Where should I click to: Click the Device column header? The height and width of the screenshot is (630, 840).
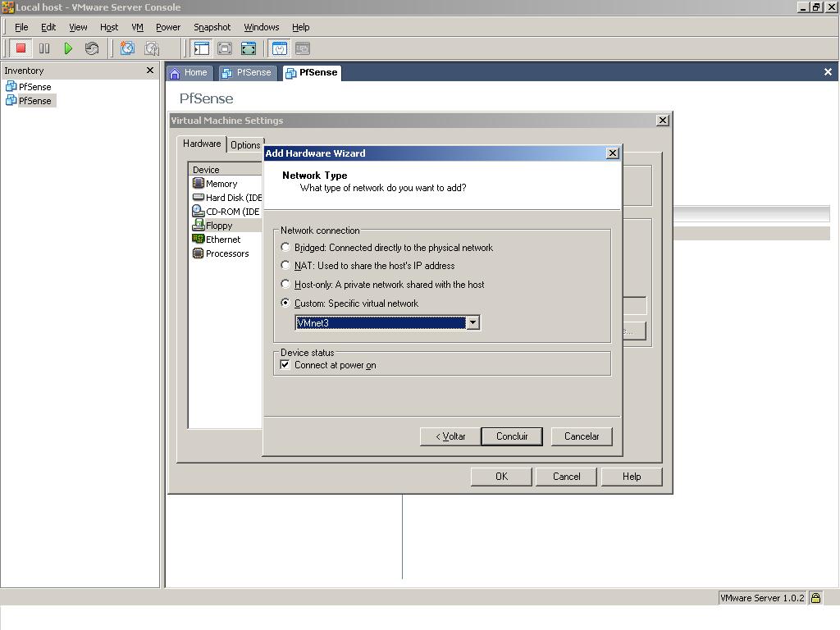coord(226,169)
